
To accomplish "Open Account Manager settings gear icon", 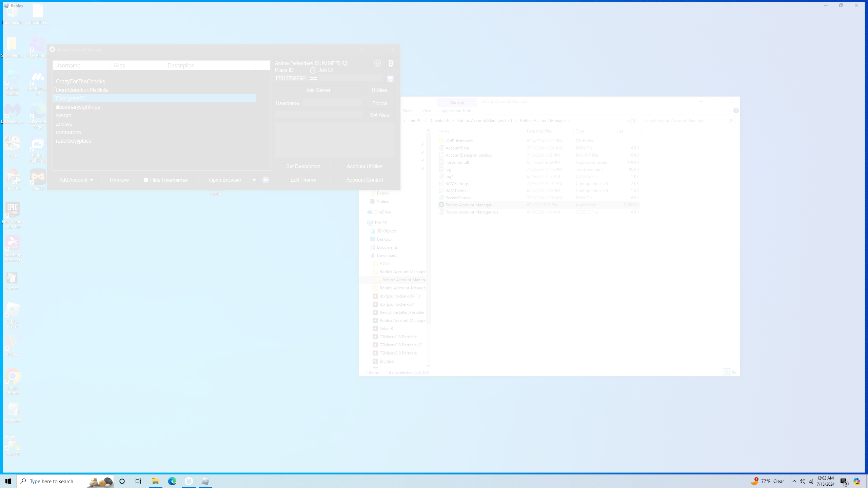I will [x=377, y=63].
